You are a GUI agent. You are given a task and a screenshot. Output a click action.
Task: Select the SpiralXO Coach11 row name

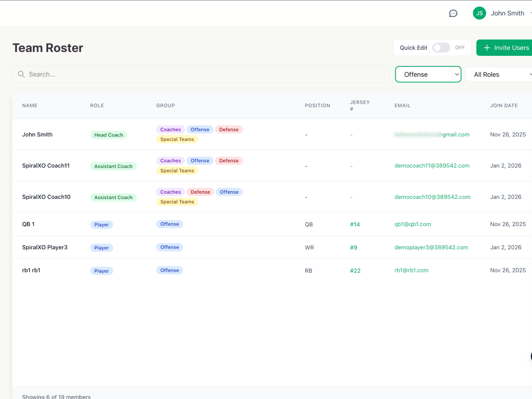coord(46,166)
